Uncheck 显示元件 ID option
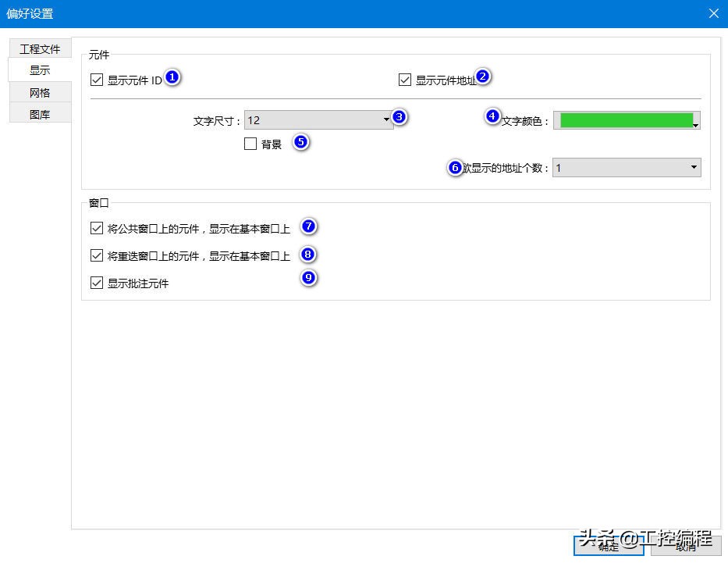728x563 pixels. [x=97, y=79]
